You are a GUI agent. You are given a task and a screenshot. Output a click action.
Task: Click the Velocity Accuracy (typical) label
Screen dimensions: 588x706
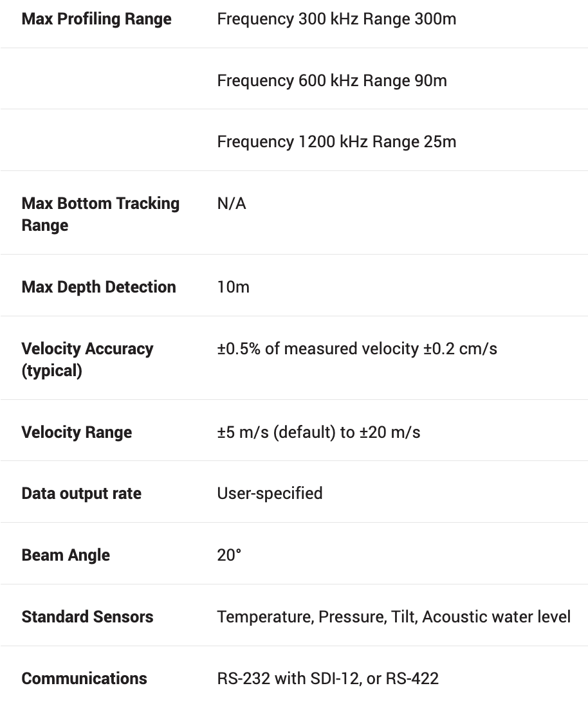click(x=87, y=359)
